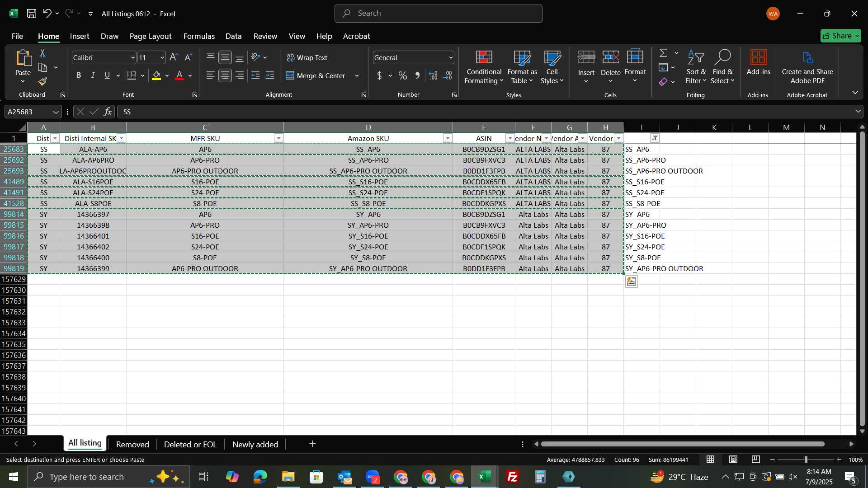
Task: Open filter dropdown for MFR SKU column
Action: click(x=278, y=138)
